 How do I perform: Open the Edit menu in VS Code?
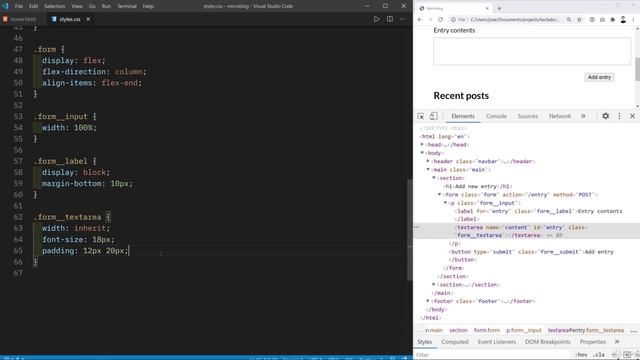[33, 6]
